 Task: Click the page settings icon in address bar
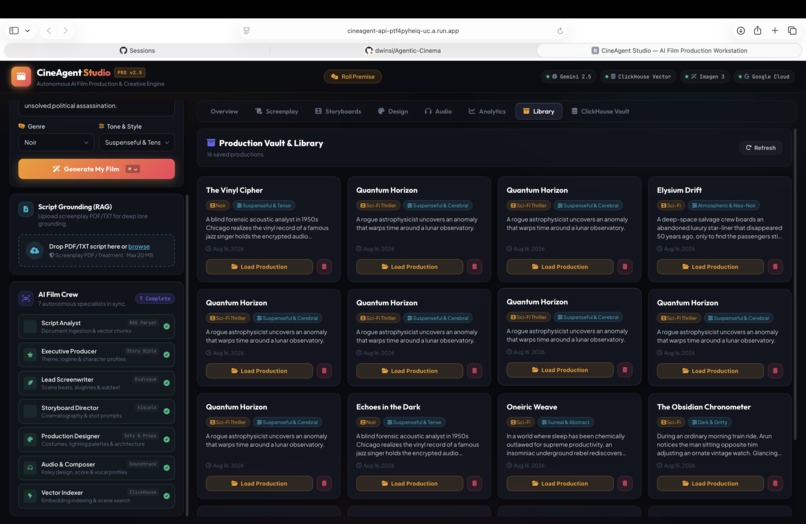click(247, 31)
